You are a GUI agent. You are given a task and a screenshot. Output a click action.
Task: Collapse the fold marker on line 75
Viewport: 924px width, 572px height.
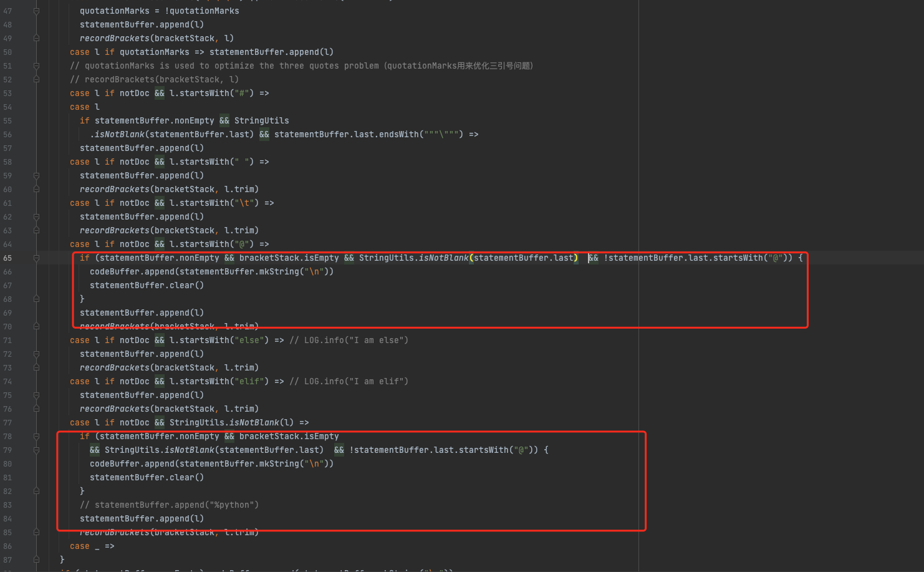[36, 395]
